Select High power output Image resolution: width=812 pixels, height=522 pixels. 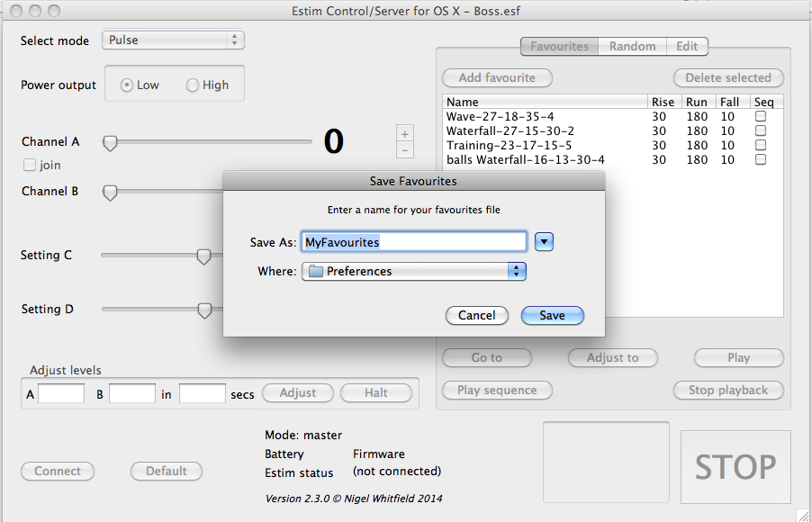[x=193, y=85]
